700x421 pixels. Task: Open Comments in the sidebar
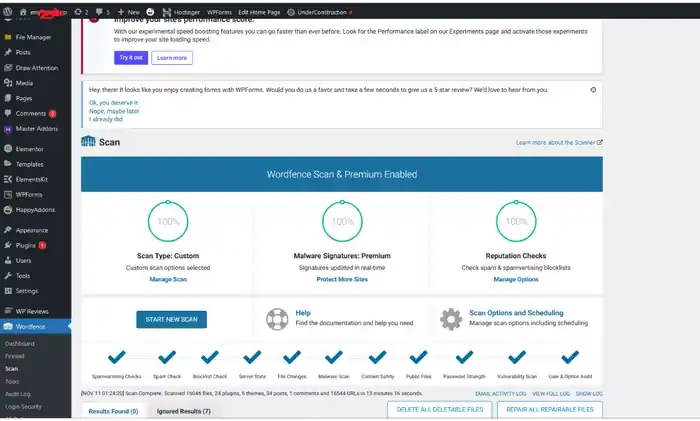click(x=30, y=113)
